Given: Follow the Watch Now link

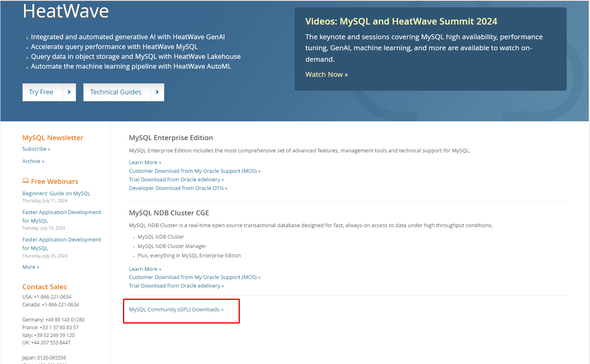Looking at the screenshot, I should pyautogui.click(x=326, y=74).
